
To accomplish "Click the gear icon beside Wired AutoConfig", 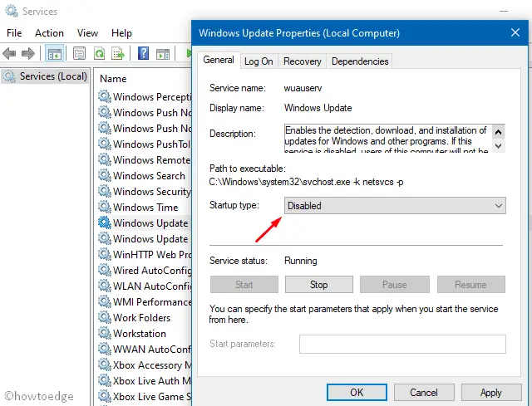I will (105, 271).
